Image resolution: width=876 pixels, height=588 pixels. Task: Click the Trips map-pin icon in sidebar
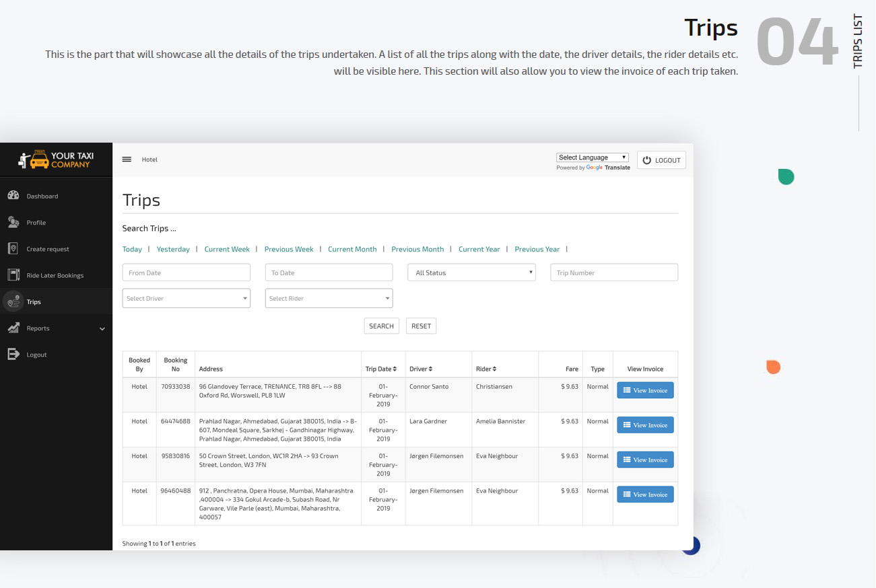click(13, 302)
